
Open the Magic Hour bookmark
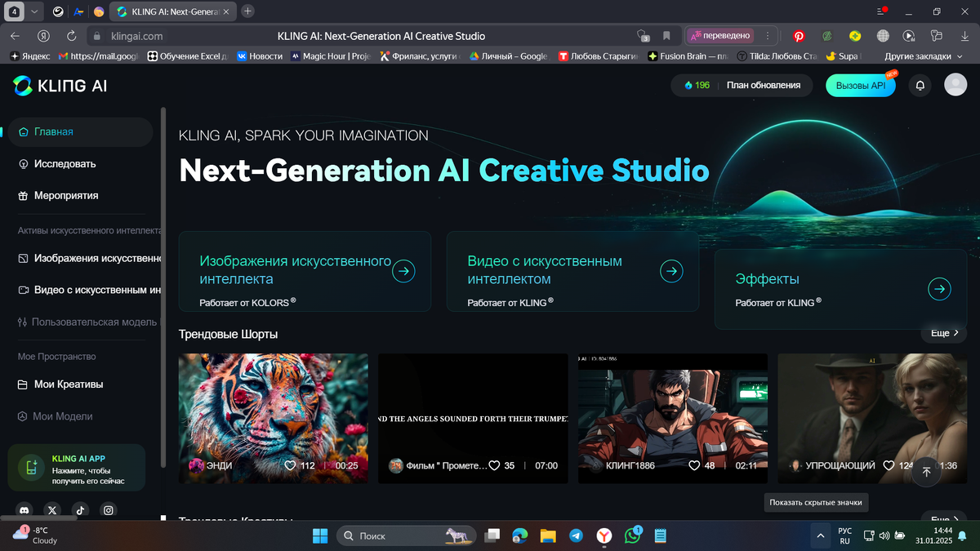(330, 56)
